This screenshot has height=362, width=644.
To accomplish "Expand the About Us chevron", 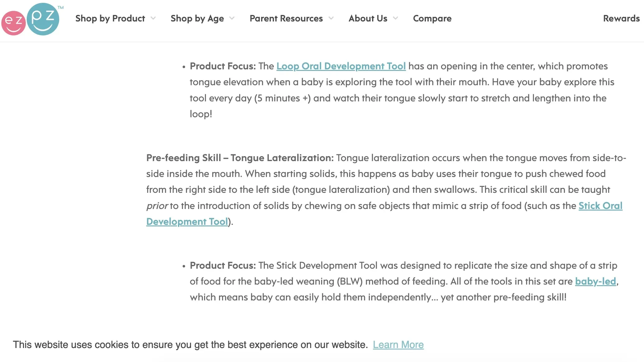I will tap(395, 18).
